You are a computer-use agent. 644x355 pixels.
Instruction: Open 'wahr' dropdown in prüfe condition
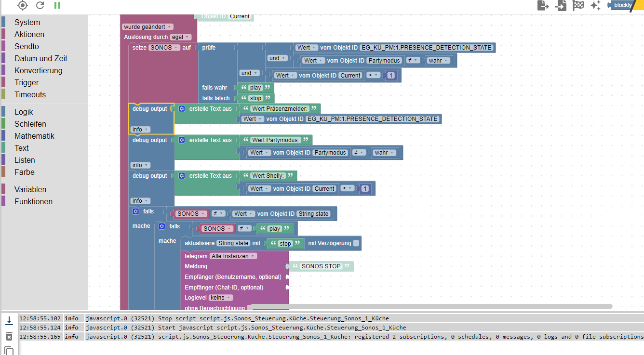pyautogui.click(x=439, y=61)
